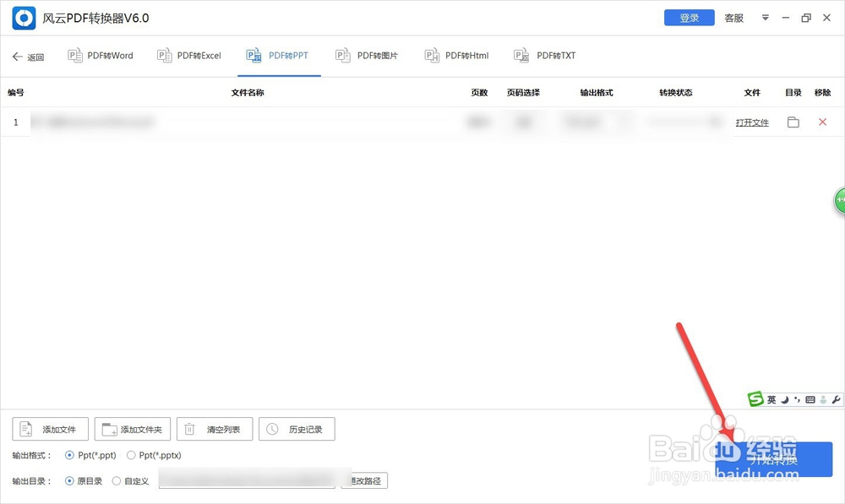Open the title bar dropdown menu arrow
The width and height of the screenshot is (845, 504).
click(x=766, y=18)
